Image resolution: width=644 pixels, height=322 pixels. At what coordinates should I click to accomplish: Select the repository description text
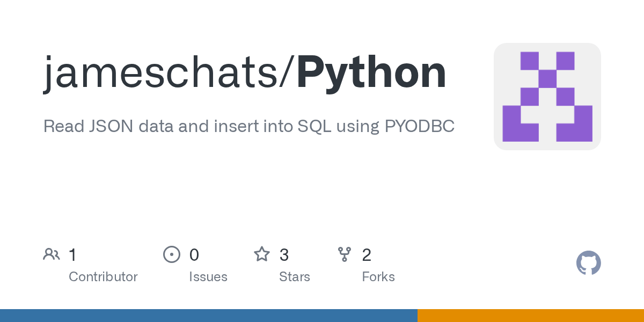[x=248, y=126]
